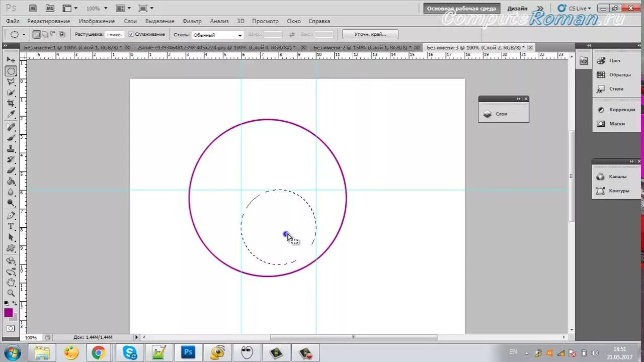The image size is (644, 362).
Task: Open the Изображение menu
Action: 97,21
